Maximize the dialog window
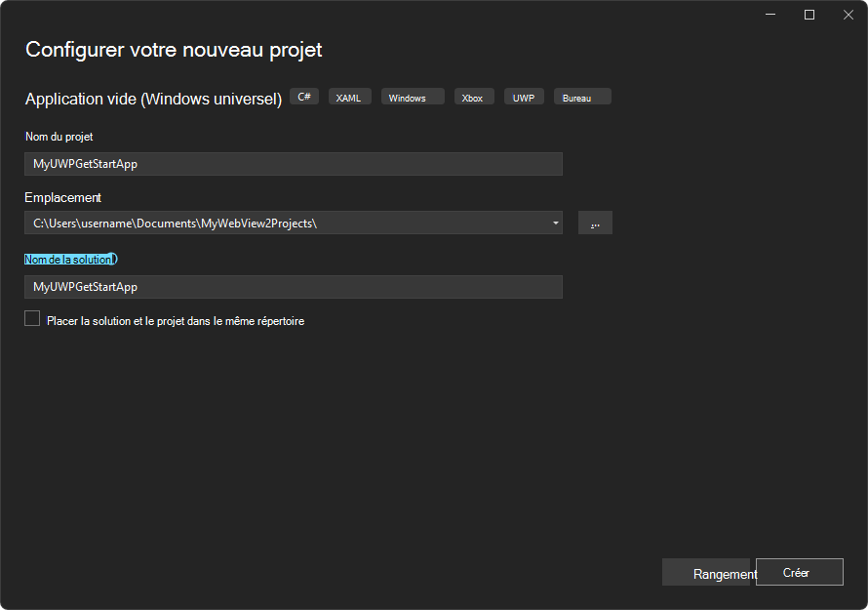This screenshot has height=610, width=868. 809,15
